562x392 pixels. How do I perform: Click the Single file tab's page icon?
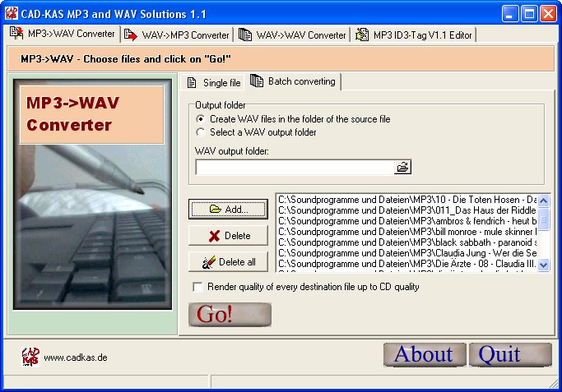pos(192,82)
